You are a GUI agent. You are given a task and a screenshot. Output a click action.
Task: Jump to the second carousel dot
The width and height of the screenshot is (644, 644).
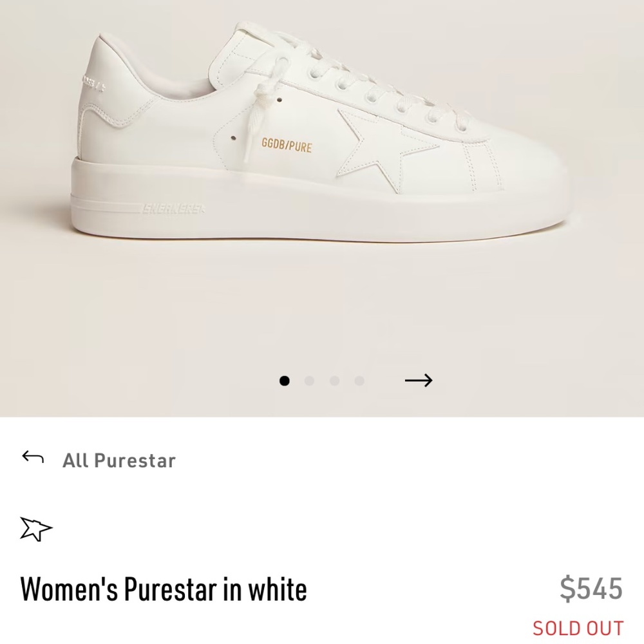(310, 381)
